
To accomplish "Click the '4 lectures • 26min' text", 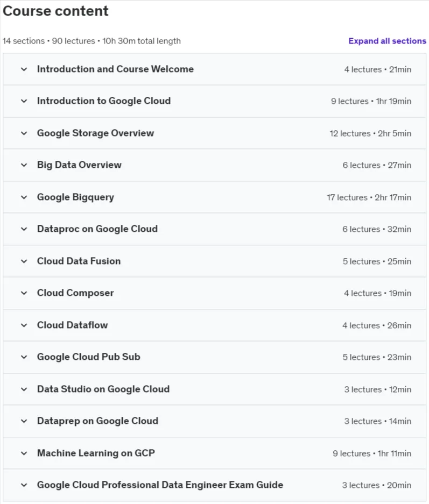I will coord(377,325).
